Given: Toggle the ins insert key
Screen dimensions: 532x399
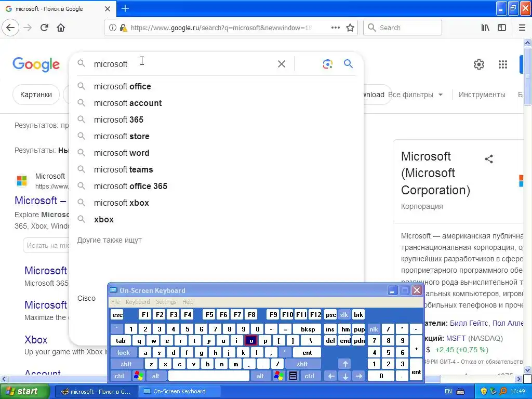Looking at the screenshot, I should 330,329.
